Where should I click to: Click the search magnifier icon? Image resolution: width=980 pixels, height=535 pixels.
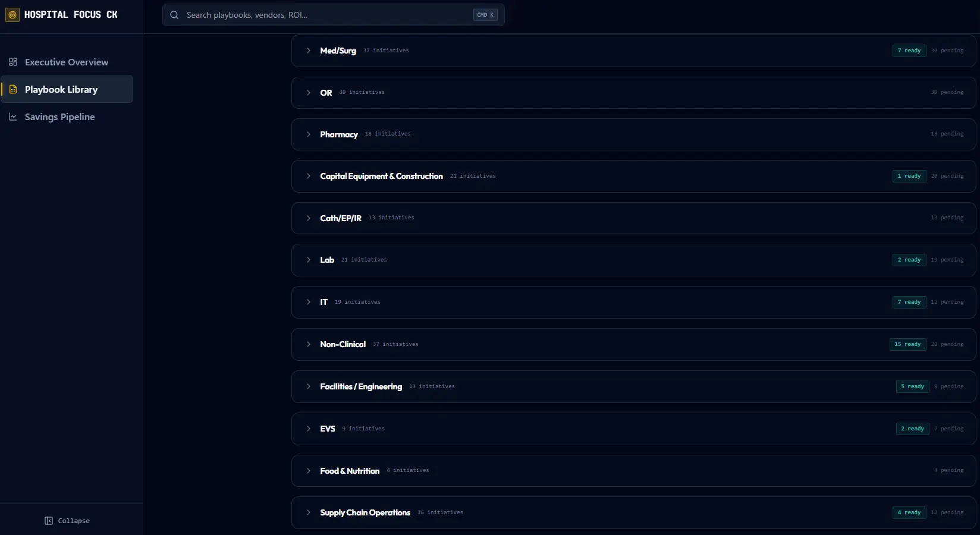[x=174, y=15]
